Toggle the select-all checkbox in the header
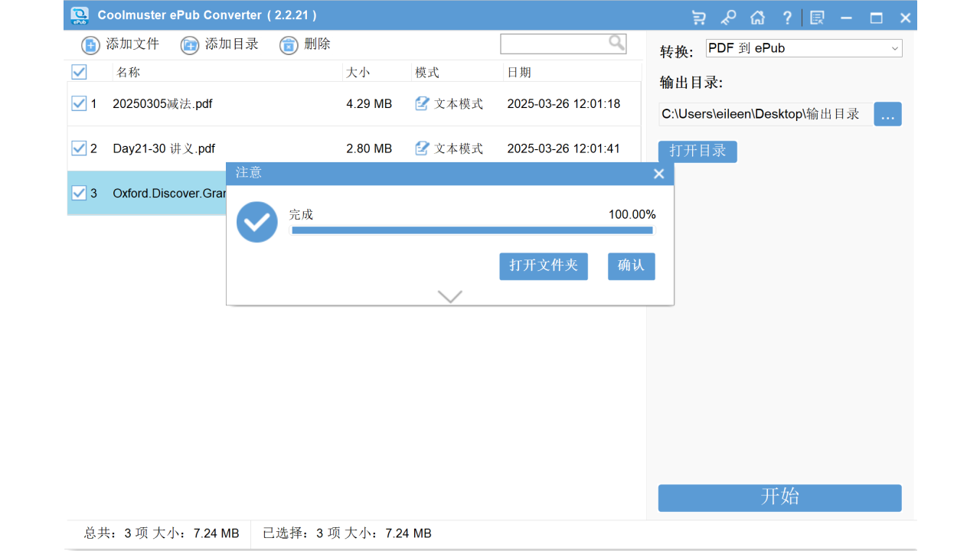This screenshot has height=551, width=980. click(x=79, y=71)
